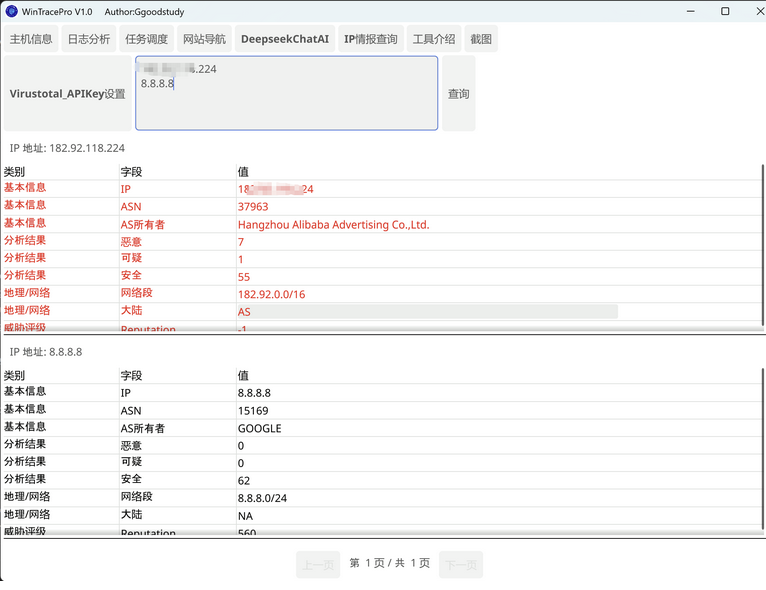Image resolution: width=766 pixels, height=590 pixels.
Task: Click the WinTracePro app icon in title bar
Action: (x=12, y=12)
